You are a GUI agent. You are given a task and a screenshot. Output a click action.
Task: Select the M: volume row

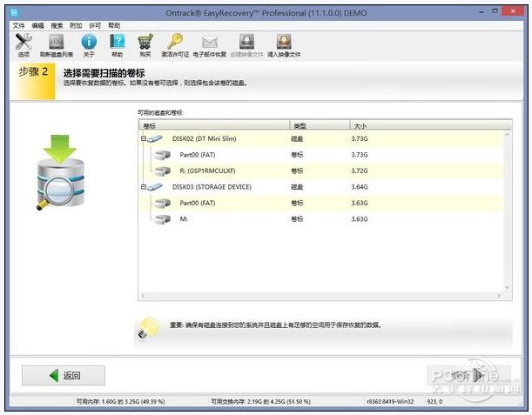coord(320,219)
